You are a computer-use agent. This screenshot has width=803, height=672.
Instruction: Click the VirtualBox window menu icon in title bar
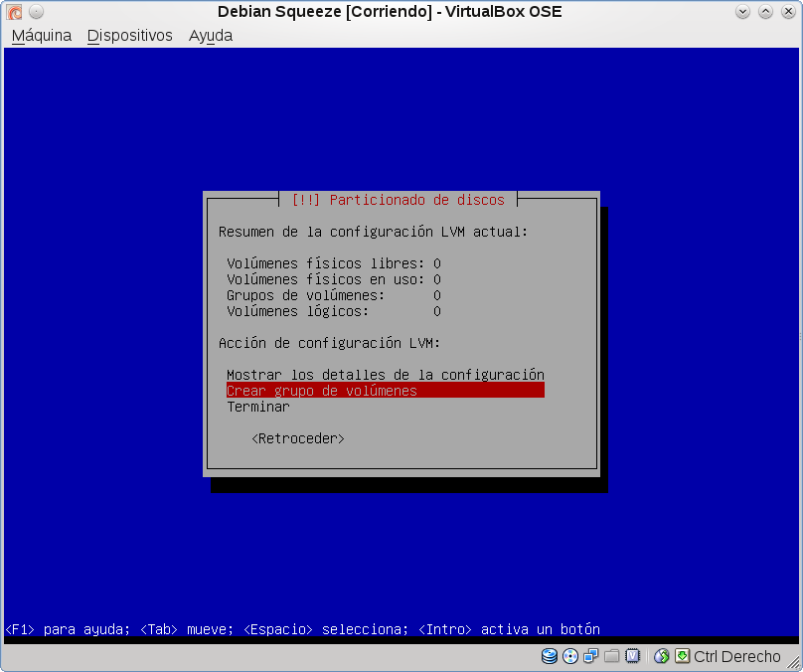coord(14,11)
